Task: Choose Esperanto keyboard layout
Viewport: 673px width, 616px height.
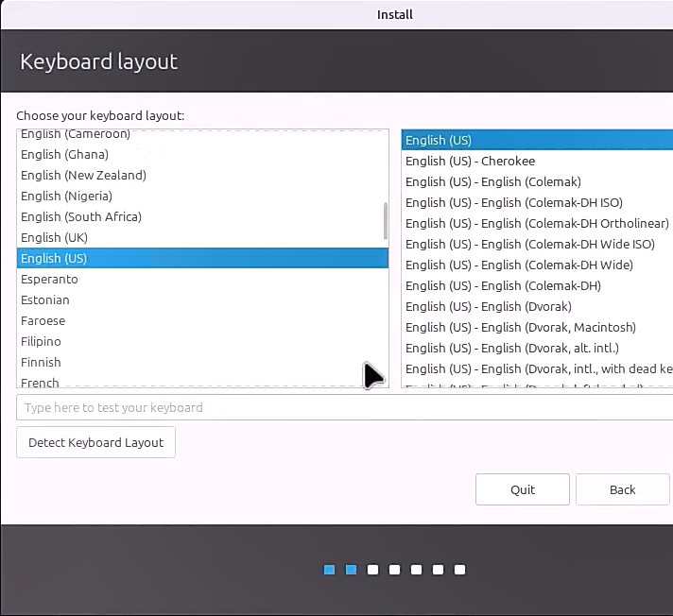Action: point(49,279)
